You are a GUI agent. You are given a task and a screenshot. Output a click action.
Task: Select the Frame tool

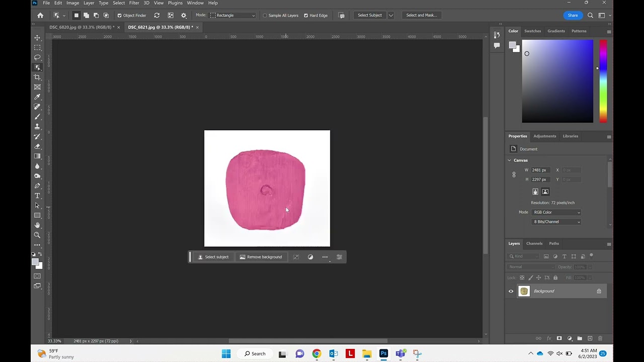coord(37,87)
